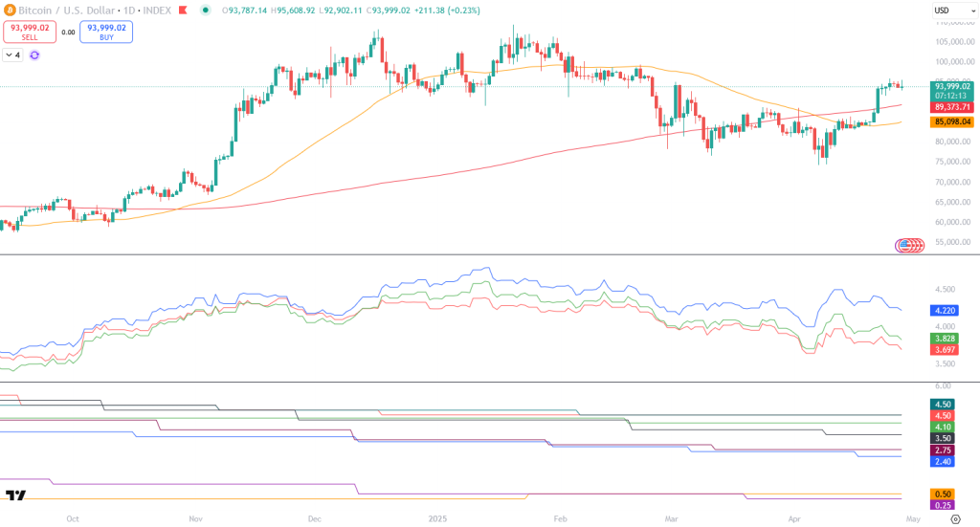Click the red 3.697 value label
This screenshot has width=980, height=527.
945,350
